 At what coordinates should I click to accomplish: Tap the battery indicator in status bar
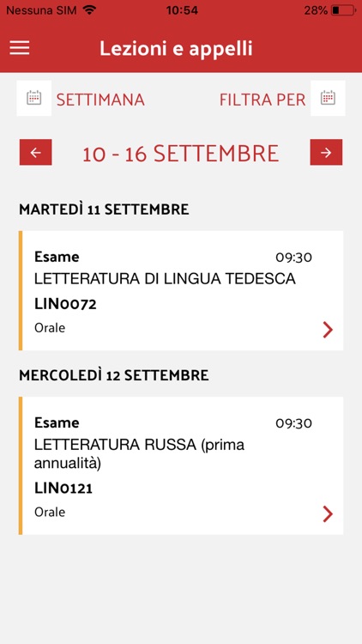point(343,10)
